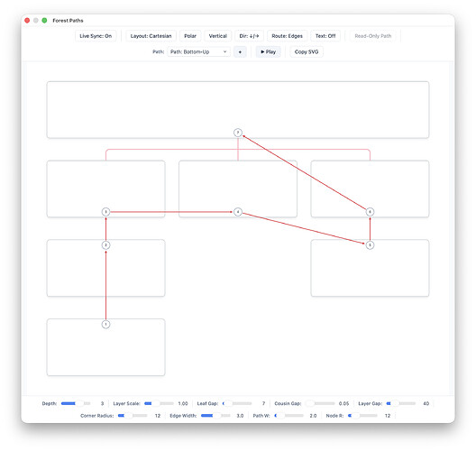Screen dimensions: 476x451
Task: Adjust the Edge Width slider
Action: [215, 416]
